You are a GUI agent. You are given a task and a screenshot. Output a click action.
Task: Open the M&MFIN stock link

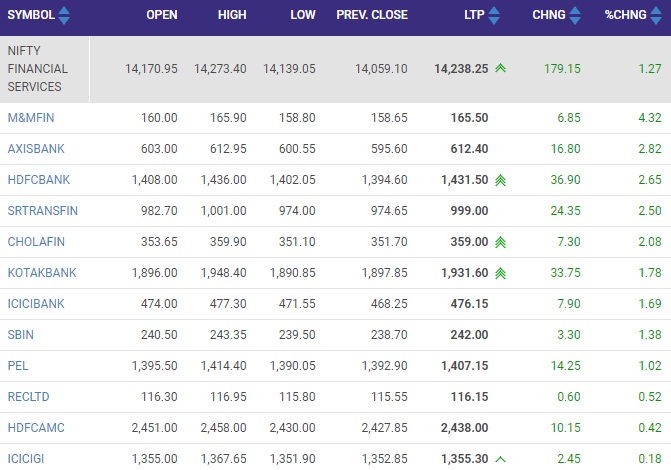[31, 118]
